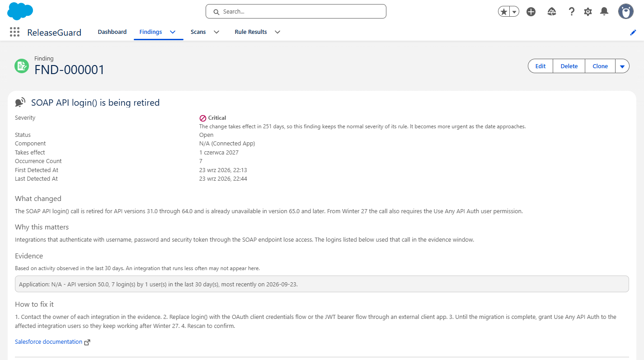Open the Help question mark icon
The width and height of the screenshot is (644, 360).
tap(572, 12)
